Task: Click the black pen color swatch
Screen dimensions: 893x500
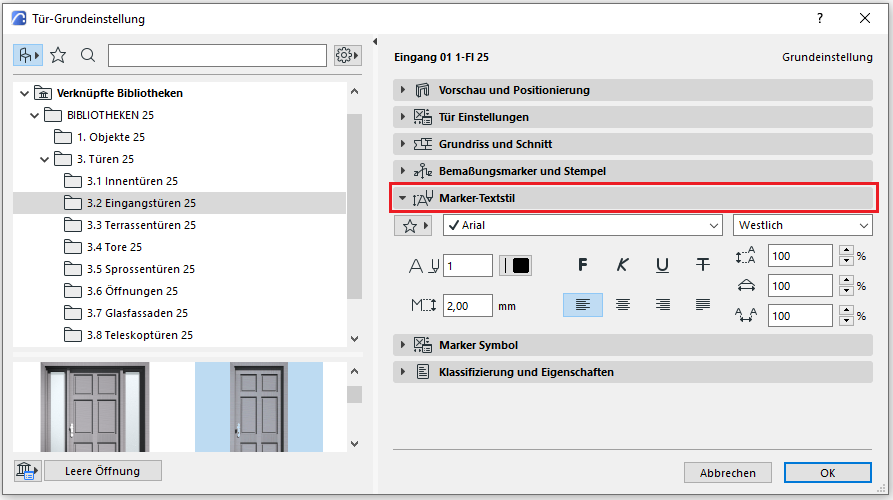Action: click(516, 265)
